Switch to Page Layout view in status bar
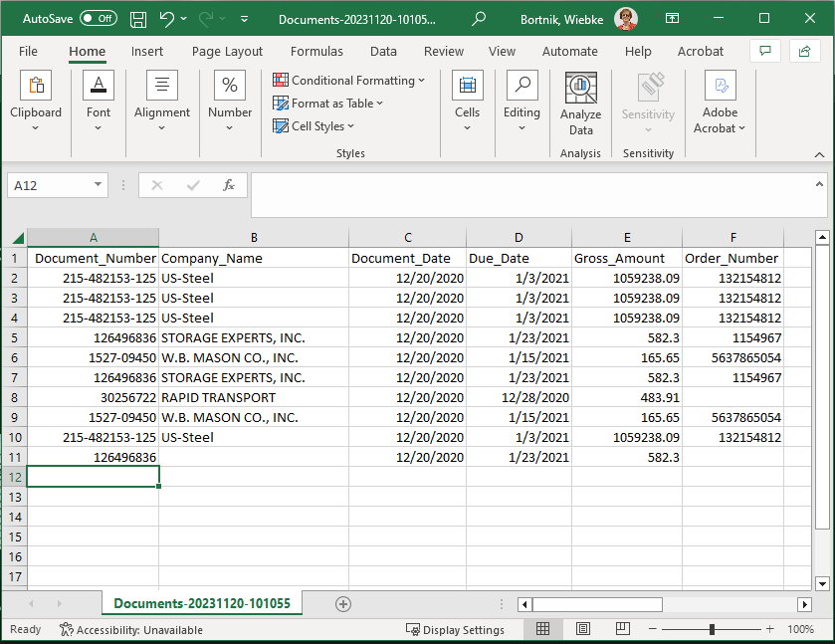This screenshot has height=644, width=835. click(x=583, y=629)
